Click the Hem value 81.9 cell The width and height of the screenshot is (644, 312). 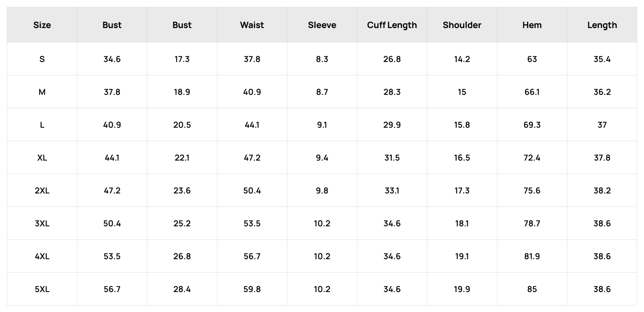click(x=532, y=256)
